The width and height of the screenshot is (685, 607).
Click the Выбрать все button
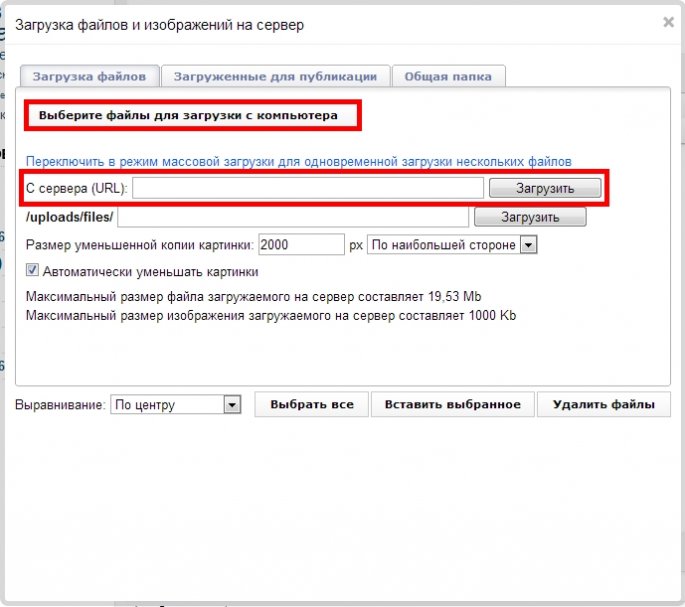(x=311, y=404)
